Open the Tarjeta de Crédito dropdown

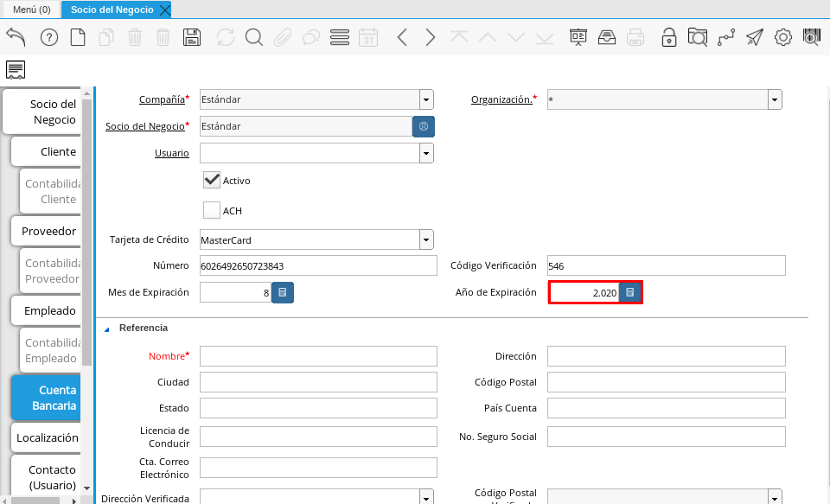pyautogui.click(x=426, y=239)
